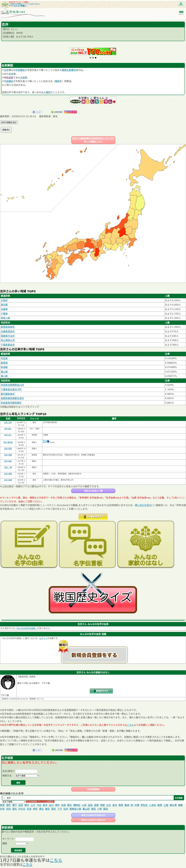Open the 新潟県 link in ratio table

[4, 367]
